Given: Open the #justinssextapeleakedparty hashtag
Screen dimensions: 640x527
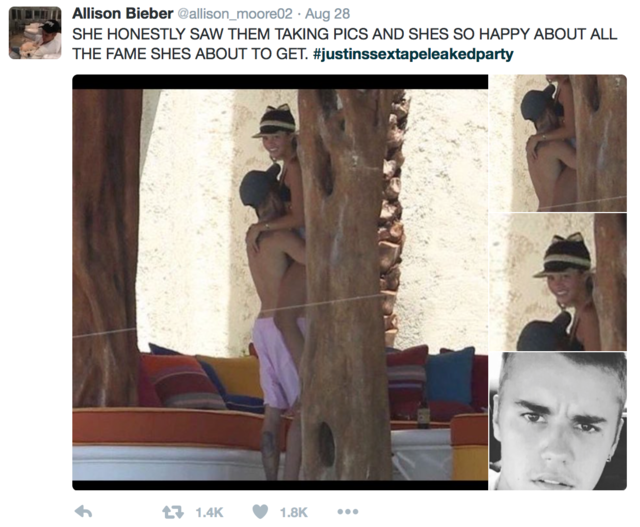Looking at the screenshot, I should pos(413,54).
